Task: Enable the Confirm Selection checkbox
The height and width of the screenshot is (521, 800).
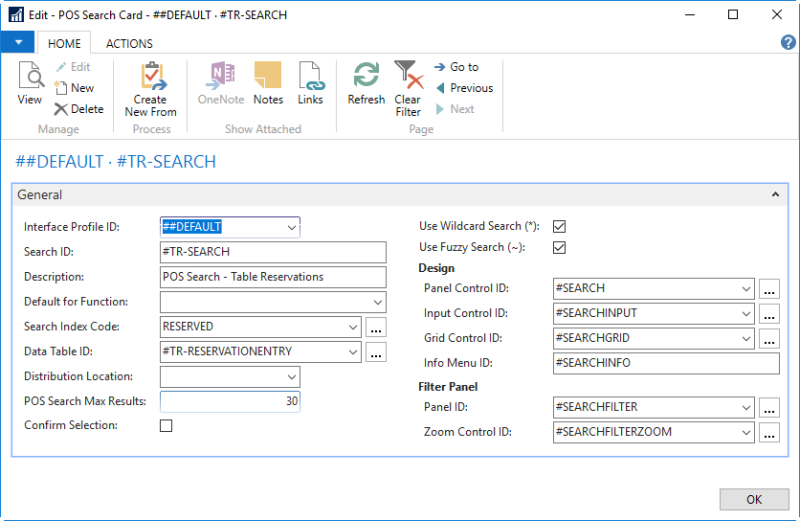Action: pyautogui.click(x=167, y=425)
